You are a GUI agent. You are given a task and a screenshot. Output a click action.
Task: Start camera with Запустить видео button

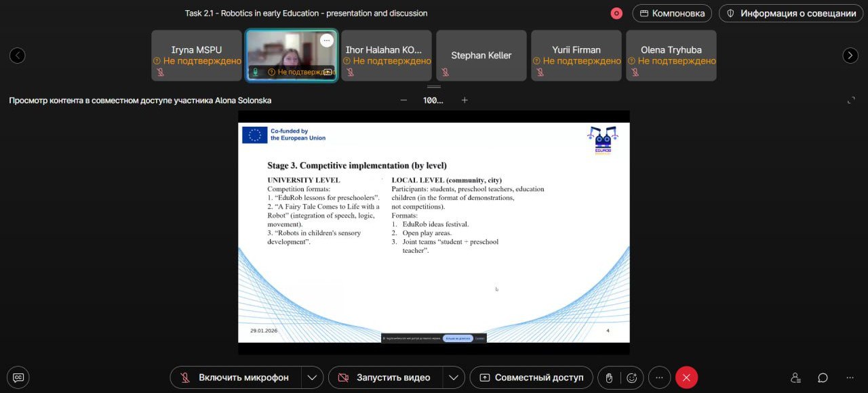[385, 377]
